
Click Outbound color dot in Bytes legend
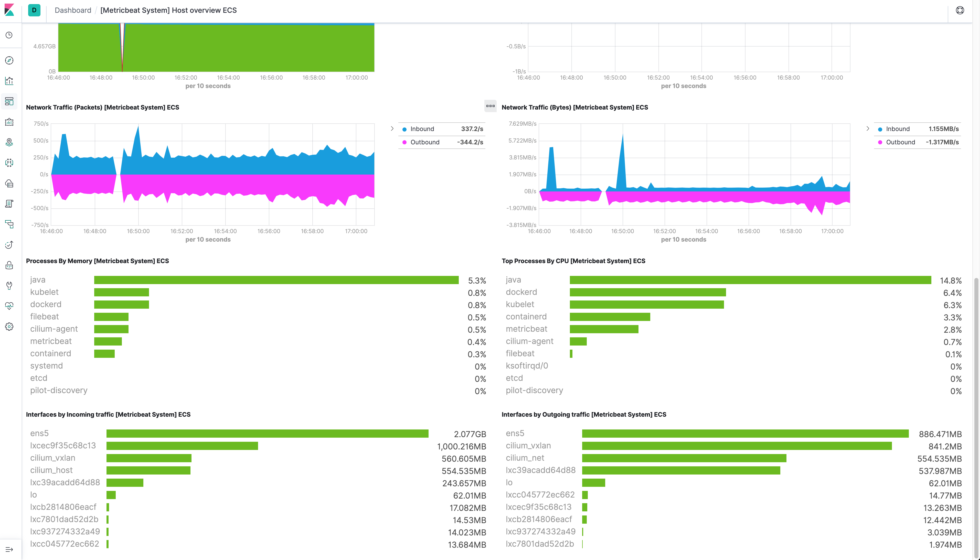pyautogui.click(x=880, y=142)
